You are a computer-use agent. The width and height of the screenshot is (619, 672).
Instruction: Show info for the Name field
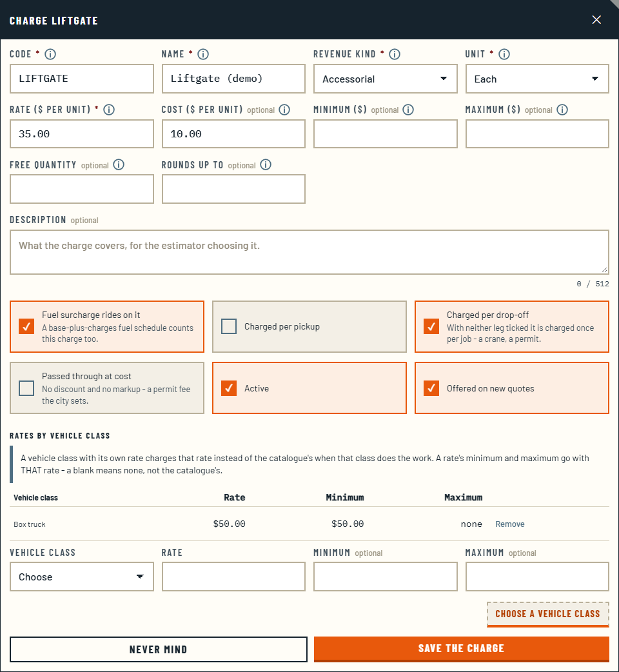(x=203, y=54)
